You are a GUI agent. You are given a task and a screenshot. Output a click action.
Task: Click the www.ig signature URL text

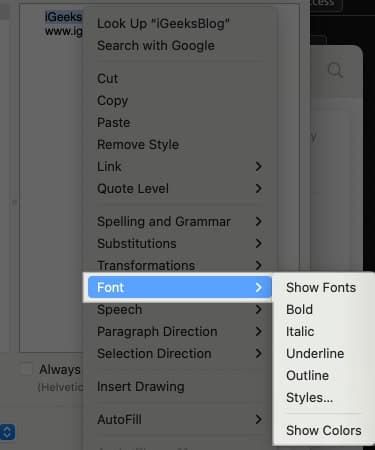[64, 31]
